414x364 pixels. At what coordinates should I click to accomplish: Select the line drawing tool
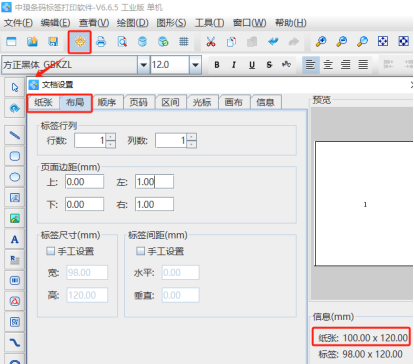[15, 135]
